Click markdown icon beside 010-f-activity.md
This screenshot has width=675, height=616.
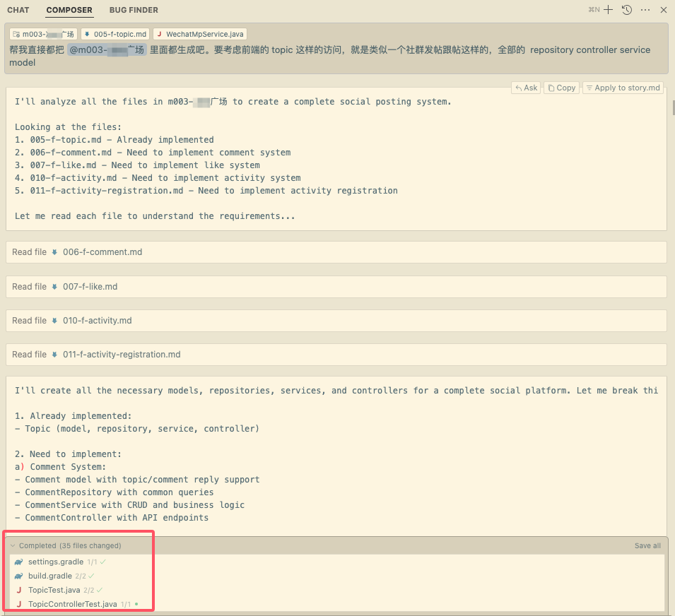tap(54, 321)
